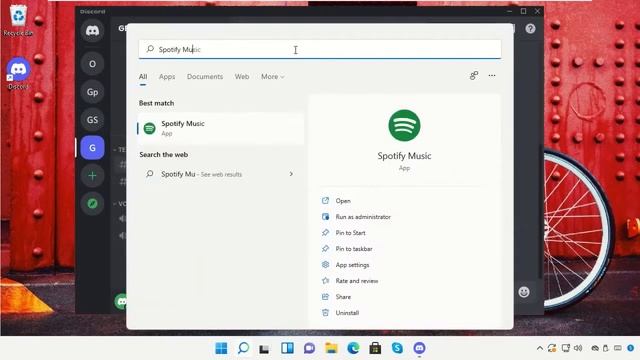
Task: Select the Discord desktop shortcut
Action: click(x=18, y=73)
